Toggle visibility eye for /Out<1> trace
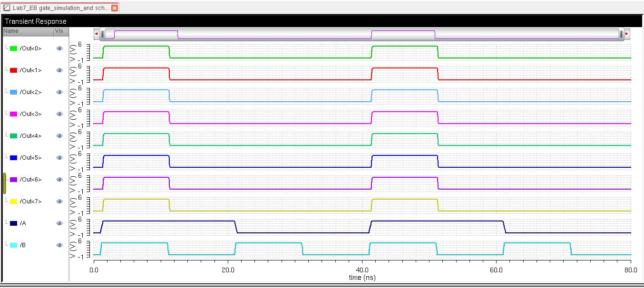The height and width of the screenshot is (288, 644). click(x=59, y=70)
